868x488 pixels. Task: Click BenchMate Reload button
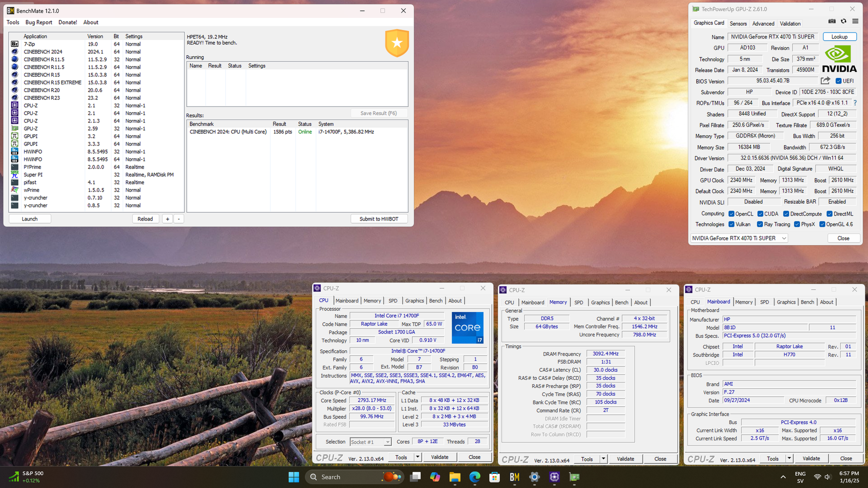click(x=145, y=219)
